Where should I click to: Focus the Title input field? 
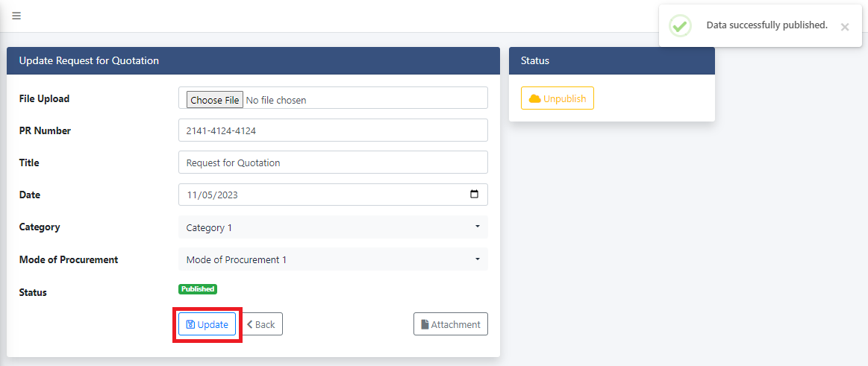coord(334,163)
